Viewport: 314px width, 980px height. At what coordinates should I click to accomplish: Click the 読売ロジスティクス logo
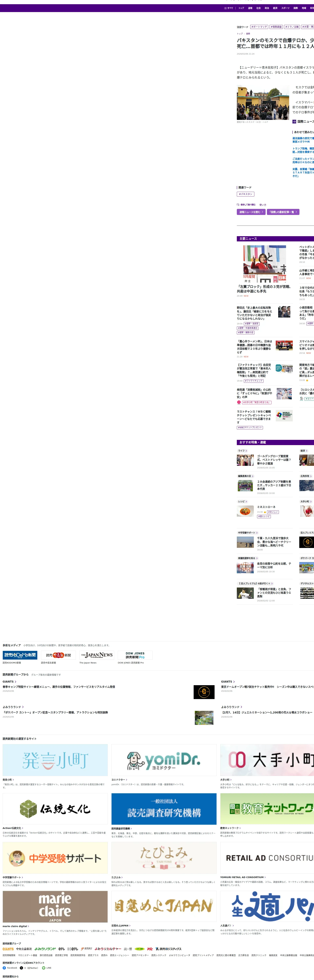point(168,949)
